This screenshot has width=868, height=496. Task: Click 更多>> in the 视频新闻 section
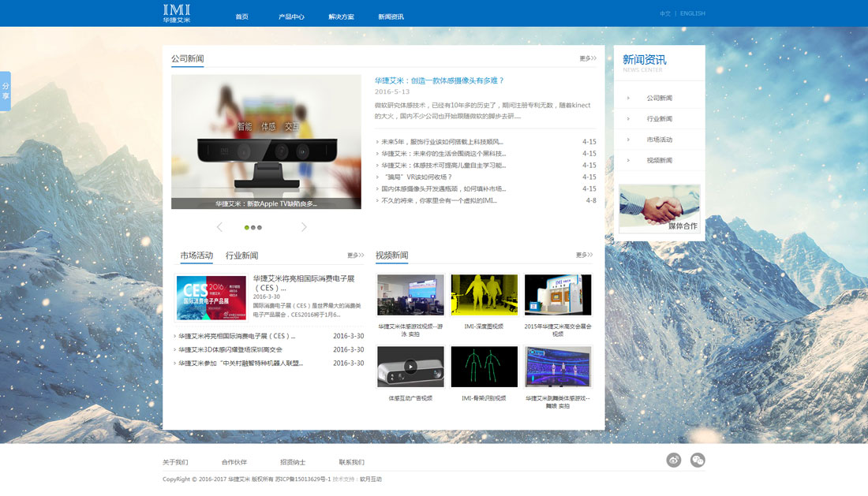pyautogui.click(x=584, y=255)
